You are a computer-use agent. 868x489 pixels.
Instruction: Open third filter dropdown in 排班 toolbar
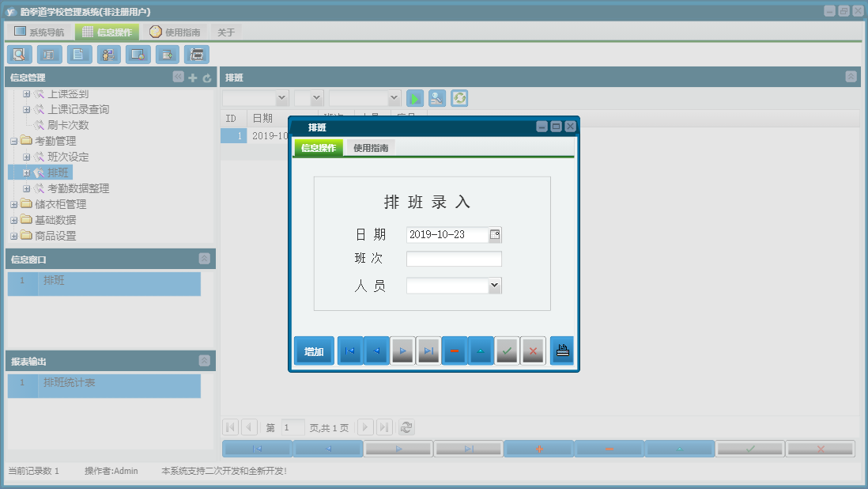(x=394, y=98)
